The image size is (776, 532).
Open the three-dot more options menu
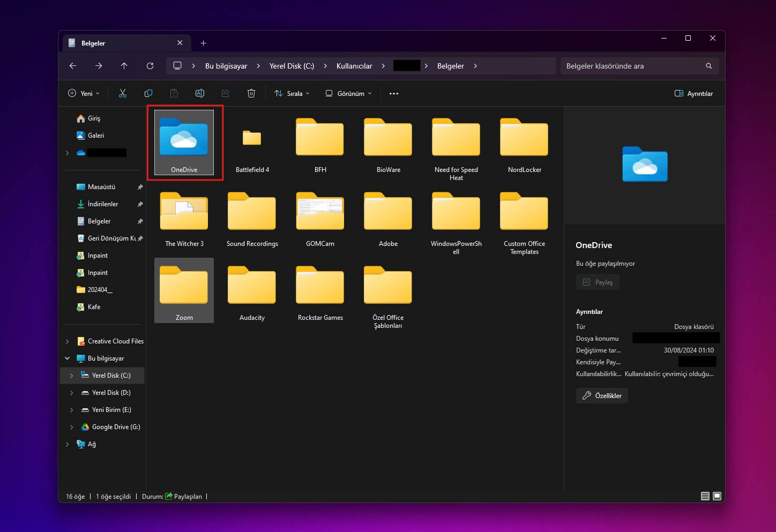(394, 93)
